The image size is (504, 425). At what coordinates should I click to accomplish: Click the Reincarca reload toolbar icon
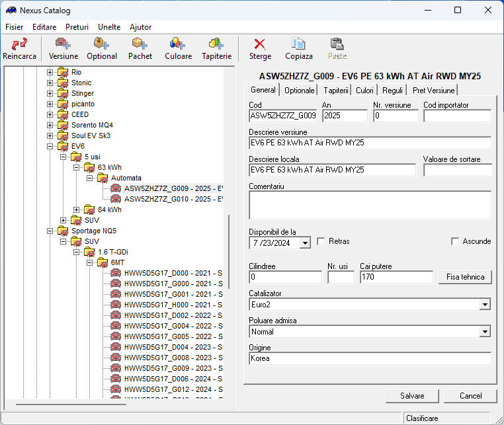[x=19, y=44]
